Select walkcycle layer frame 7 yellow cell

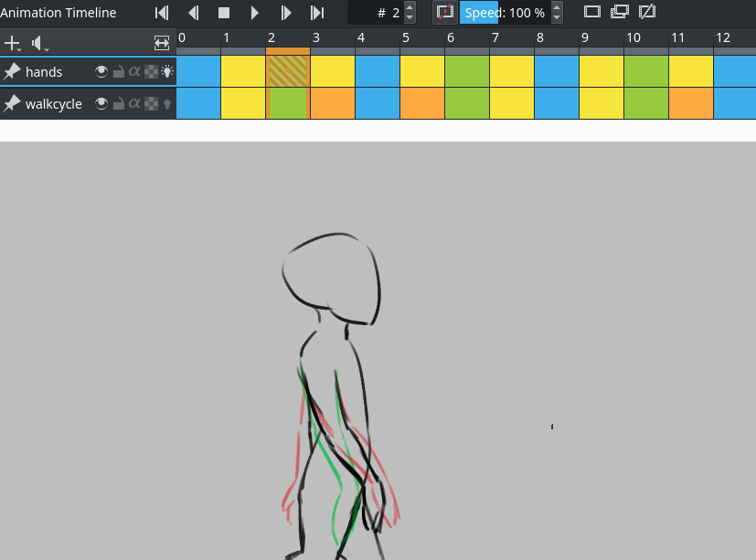(512, 103)
